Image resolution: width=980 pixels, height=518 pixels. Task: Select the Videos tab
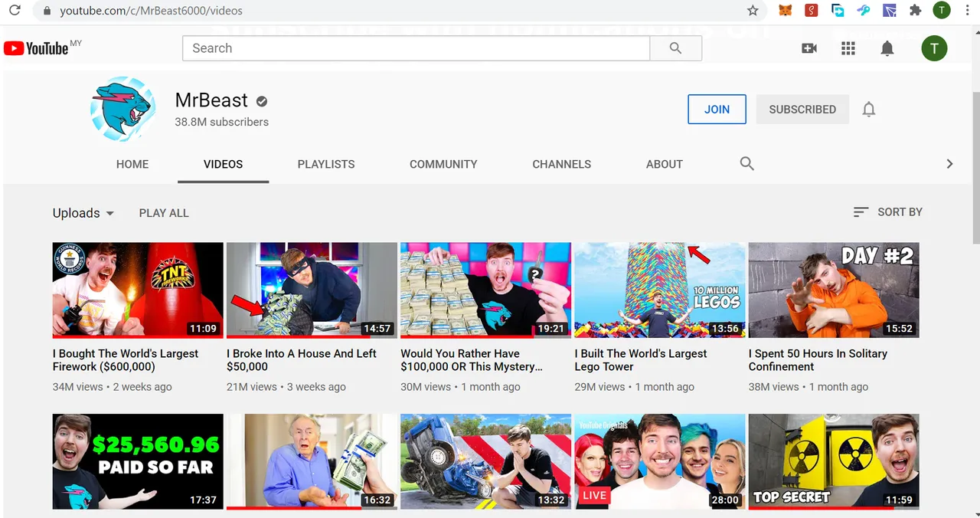[x=223, y=164]
